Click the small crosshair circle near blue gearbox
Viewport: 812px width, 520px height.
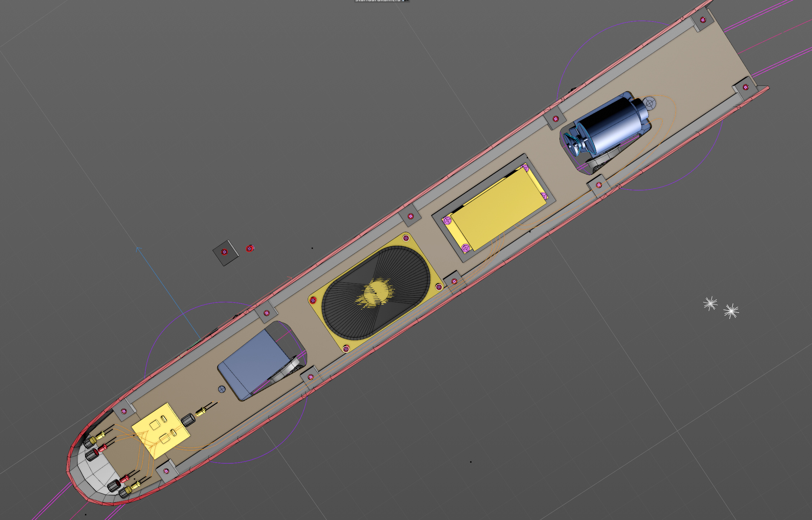click(x=222, y=389)
